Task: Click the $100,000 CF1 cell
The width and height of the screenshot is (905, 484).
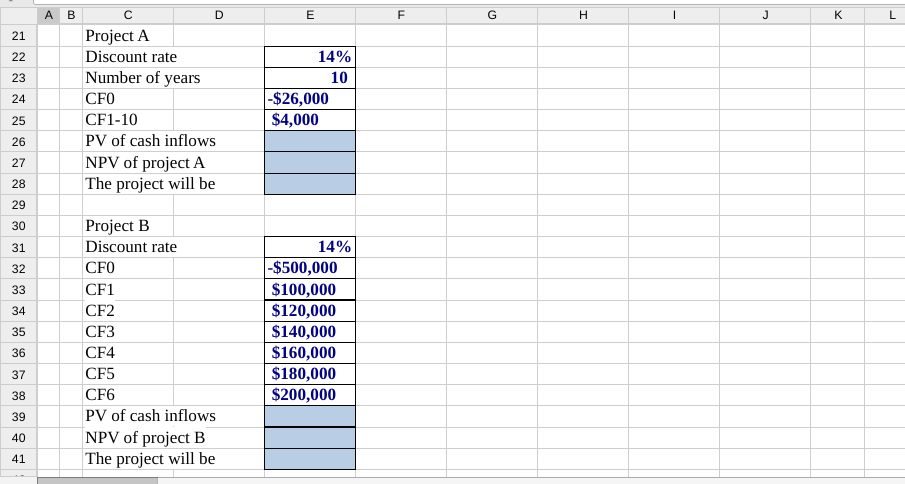Action: point(310,290)
